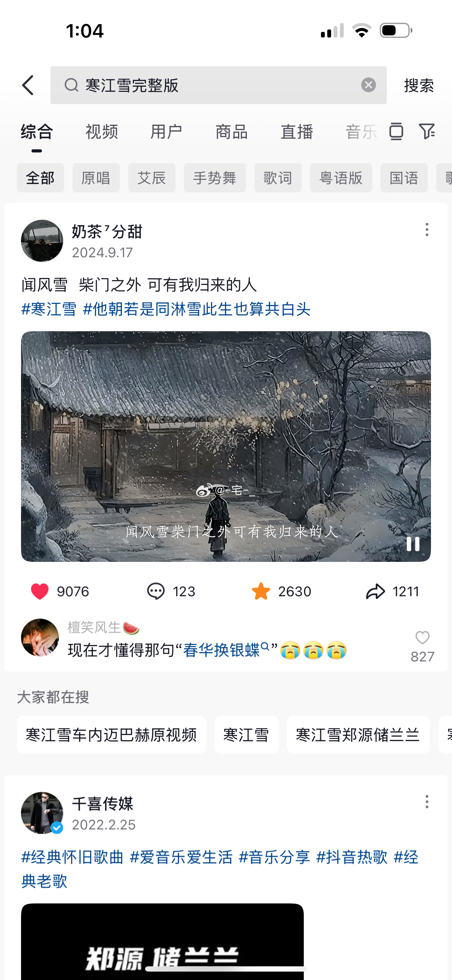Screen dimensions: 452x980
Task: Tap the back arrow icon
Action: [x=28, y=85]
